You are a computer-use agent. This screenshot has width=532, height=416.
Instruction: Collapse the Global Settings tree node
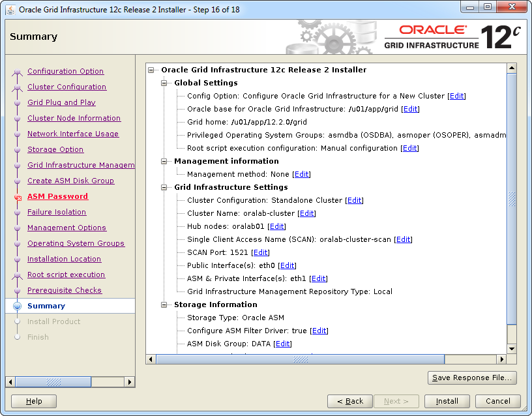tap(164, 83)
